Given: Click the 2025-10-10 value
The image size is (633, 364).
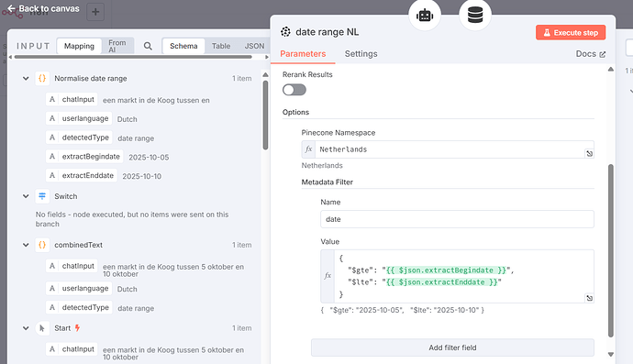Looking at the screenshot, I should [x=141, y=176].
